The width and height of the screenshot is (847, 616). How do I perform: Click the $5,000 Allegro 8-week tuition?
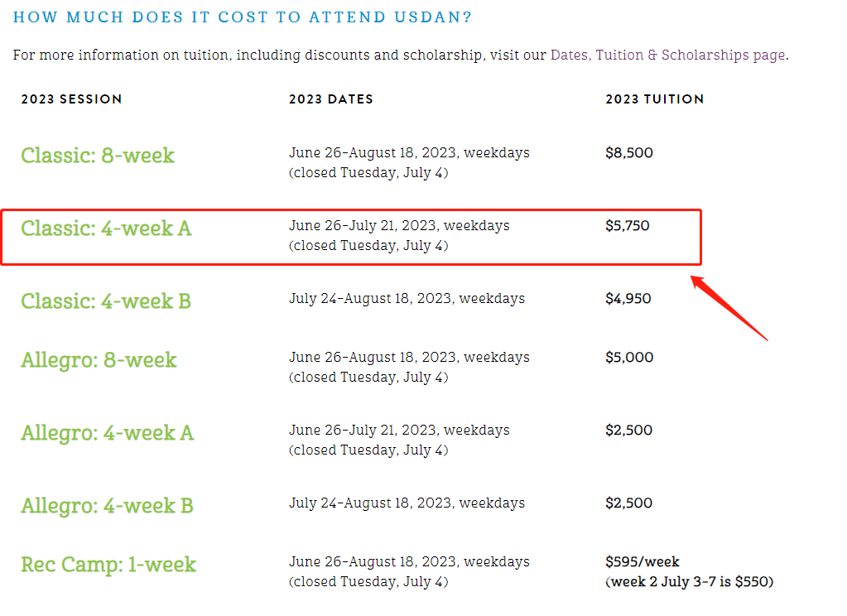pos(629,357)
